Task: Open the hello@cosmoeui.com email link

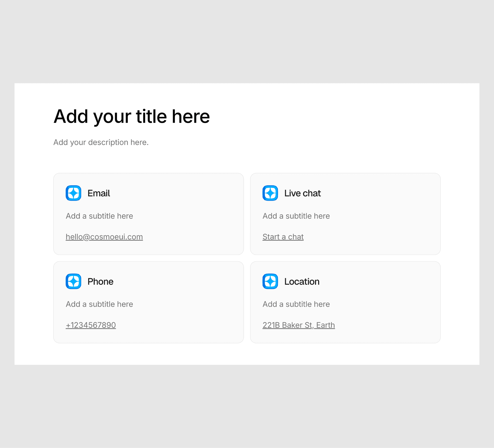Action: (104, 237)
